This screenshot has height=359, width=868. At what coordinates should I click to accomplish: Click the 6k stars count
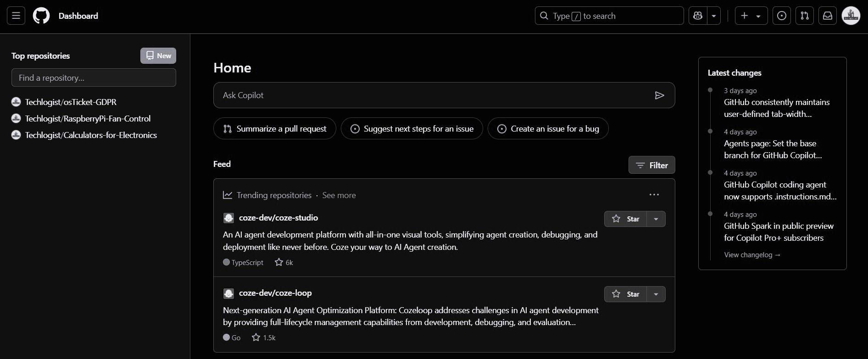[284, 262]
